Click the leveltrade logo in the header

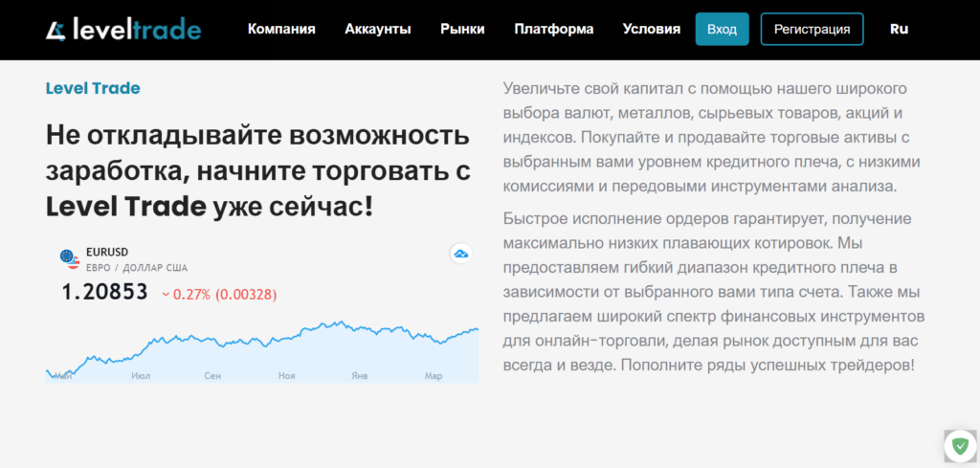pyautogui.click(x=123, y=30)
